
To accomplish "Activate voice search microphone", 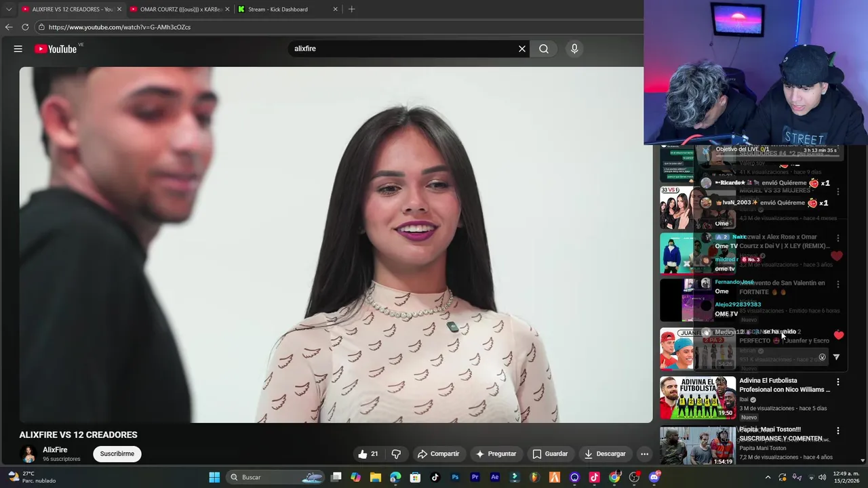I will point(574,49).
